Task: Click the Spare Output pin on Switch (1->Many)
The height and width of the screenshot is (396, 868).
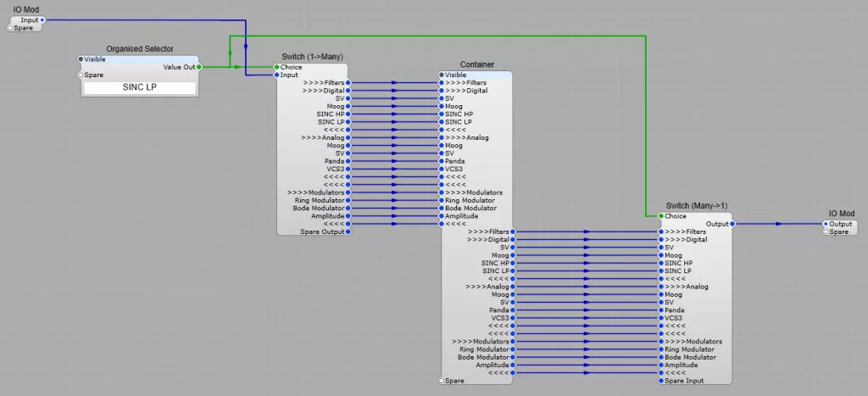Action: click(x=348, y=231)
